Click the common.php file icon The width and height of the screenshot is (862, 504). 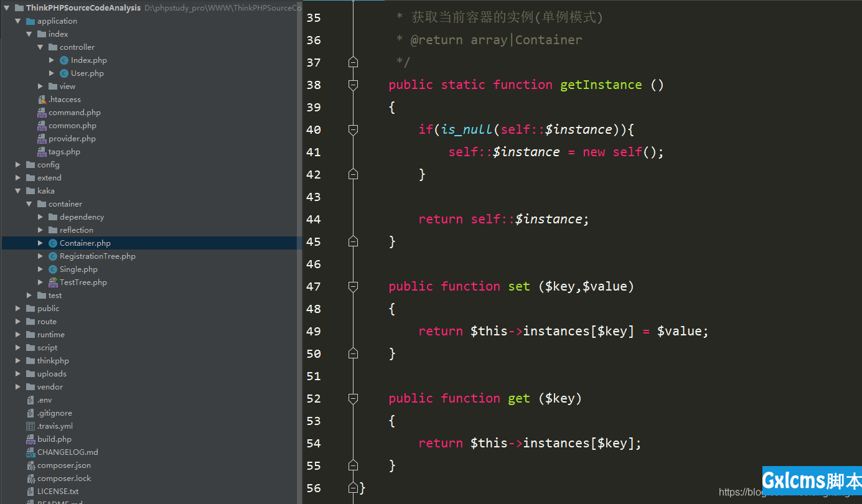[42, 126]
